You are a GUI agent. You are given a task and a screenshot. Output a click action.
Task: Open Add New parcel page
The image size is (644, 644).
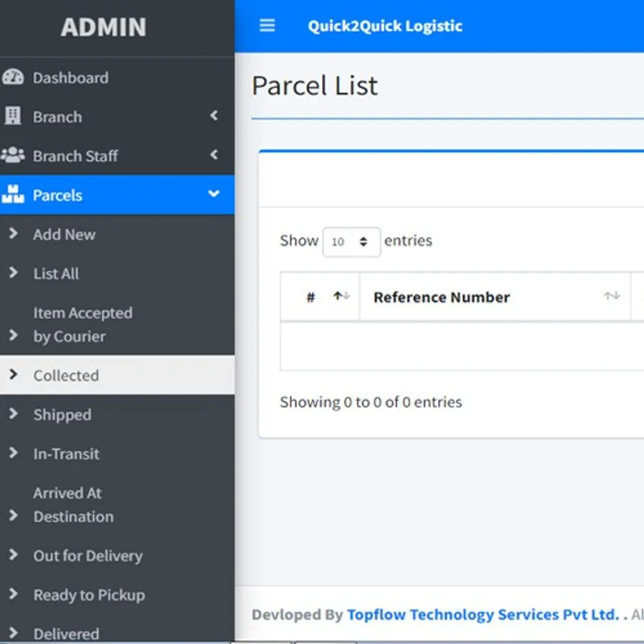coord(117,234)
